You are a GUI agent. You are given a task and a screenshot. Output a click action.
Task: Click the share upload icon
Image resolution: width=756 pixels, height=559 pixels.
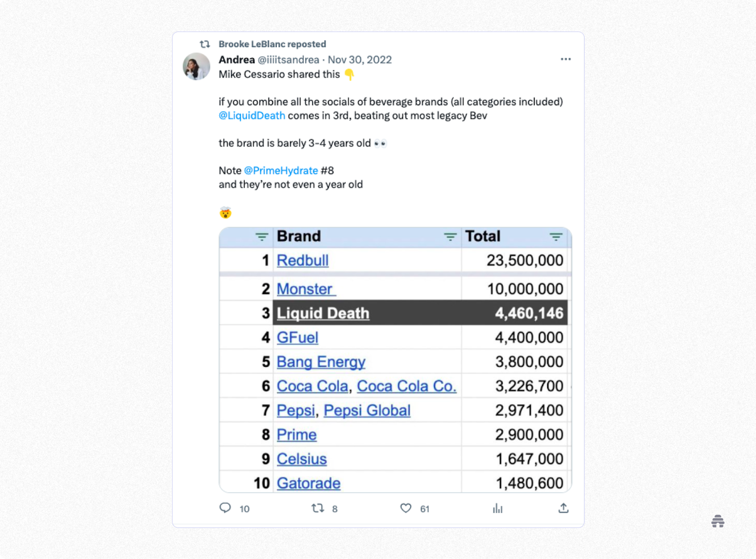pos(563,508)
